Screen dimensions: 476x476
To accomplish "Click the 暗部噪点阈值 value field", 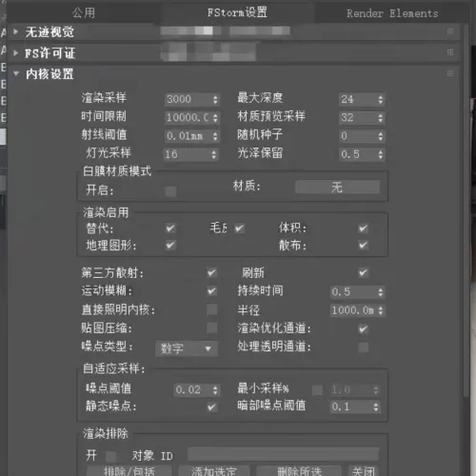I will [x=351, y=407].
